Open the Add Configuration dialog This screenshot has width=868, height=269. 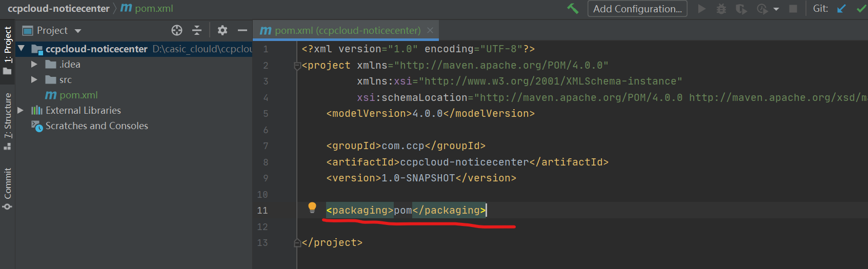(x=637, y=9)
